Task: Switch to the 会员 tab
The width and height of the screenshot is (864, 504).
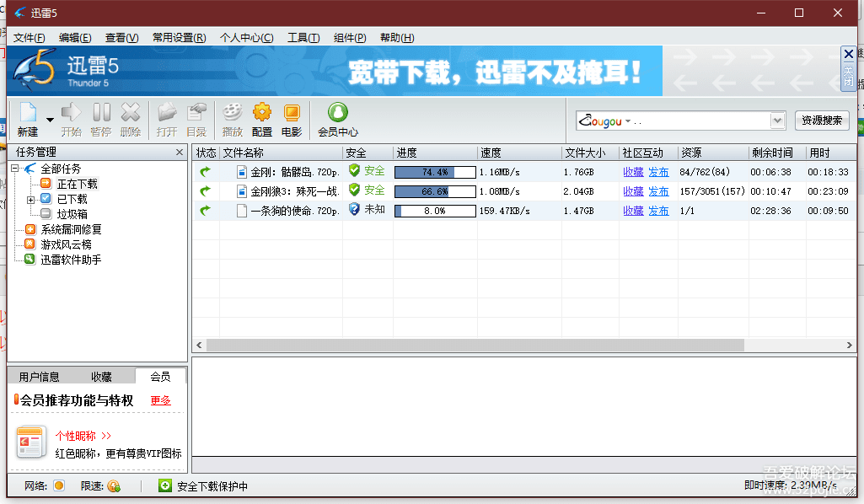Action: coord(160,377)
